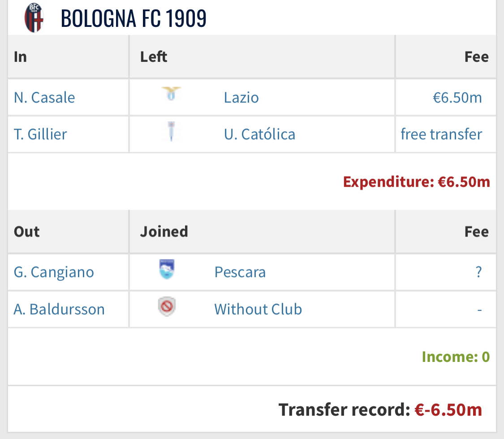This screenshot has width=504, height=439.
Task: Open A. Baldursson player profile
Action: point(59,310)
